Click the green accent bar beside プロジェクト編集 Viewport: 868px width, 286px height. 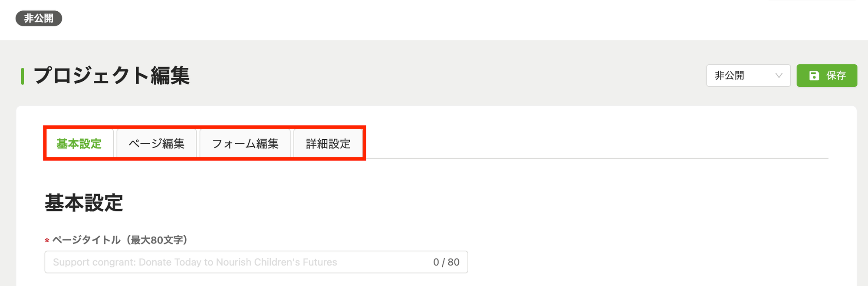click(x=22, y=76)
